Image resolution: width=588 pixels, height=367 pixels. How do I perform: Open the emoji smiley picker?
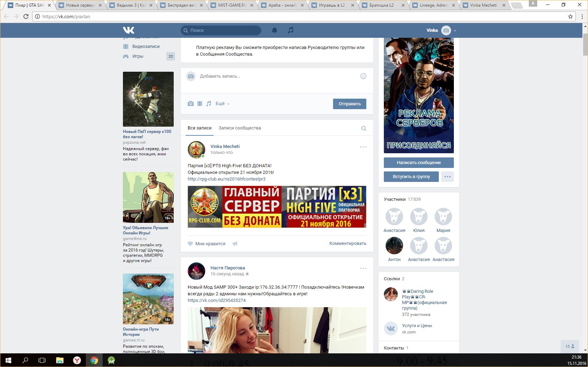363,76
